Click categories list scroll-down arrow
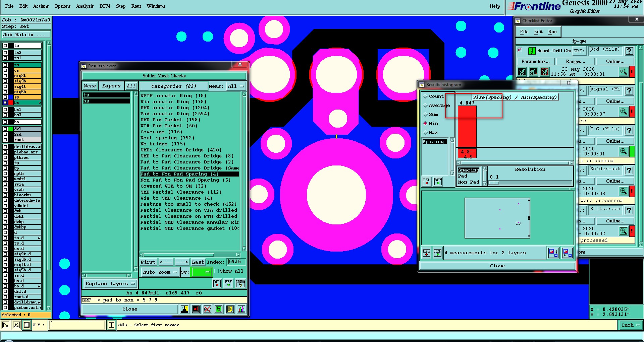This screenshot has width=644, height=342. (244, 249)
